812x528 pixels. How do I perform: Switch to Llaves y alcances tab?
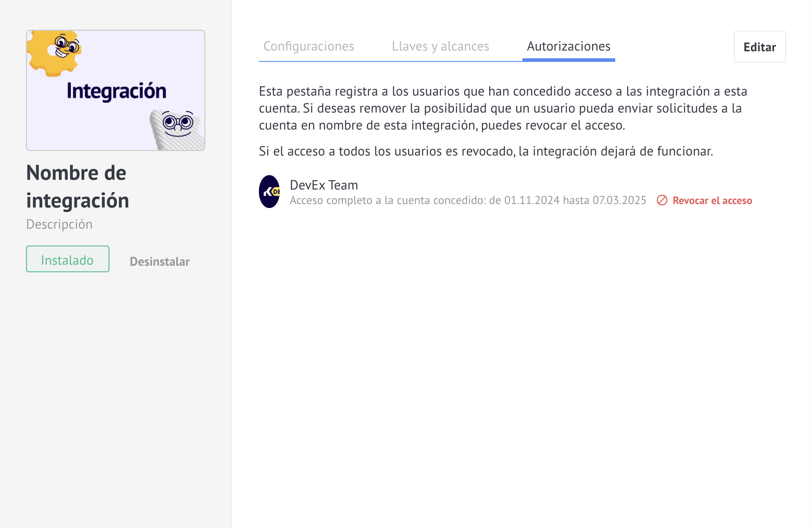click(x=440, y=46)
